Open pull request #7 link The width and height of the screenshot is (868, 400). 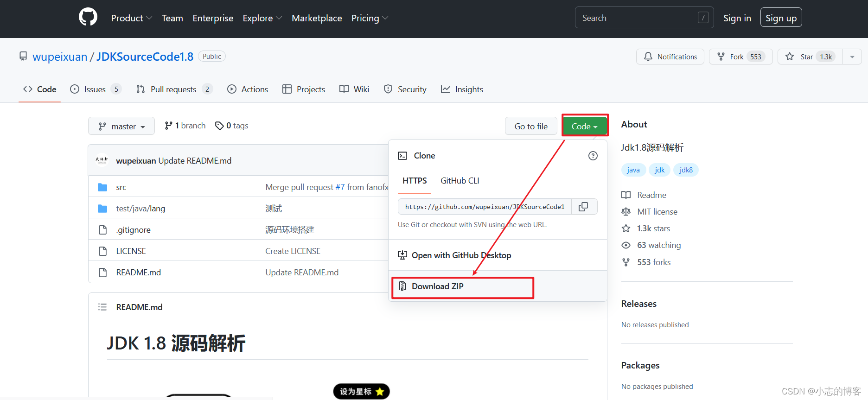340,187
